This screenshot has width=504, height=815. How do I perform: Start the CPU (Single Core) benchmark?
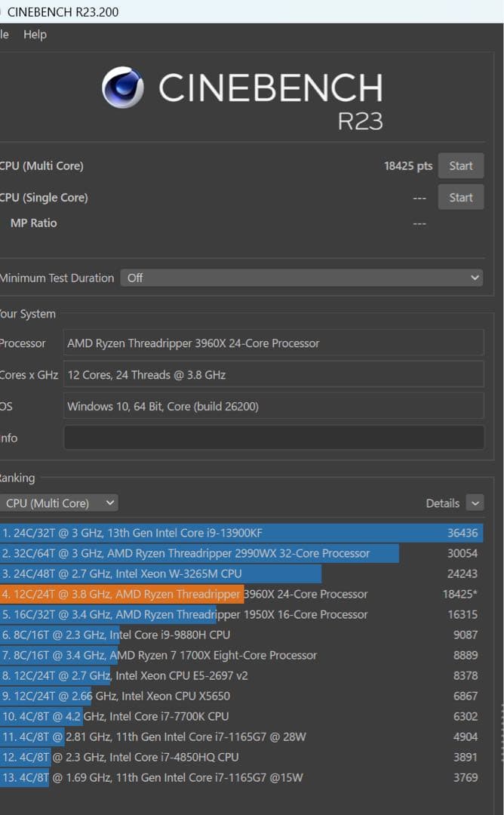pyautogui.click(x=461, y=197)
